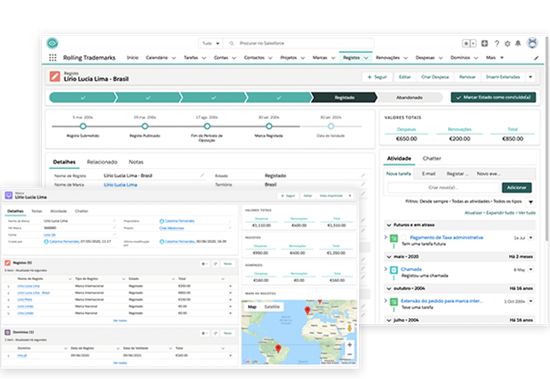
Task: Open the Registos list settings gear
Action: (x=204, y=264)
